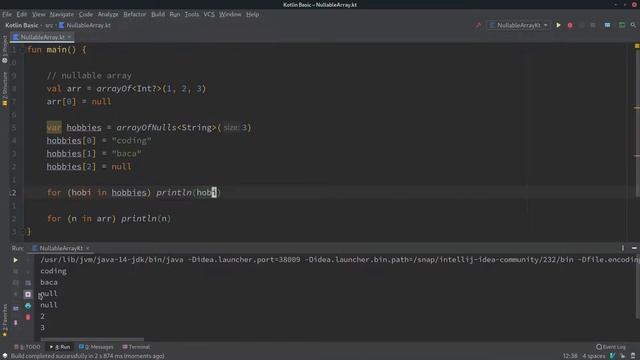Open the Edit menu
This screenshot has width=640, height=360.
[22, 14]
